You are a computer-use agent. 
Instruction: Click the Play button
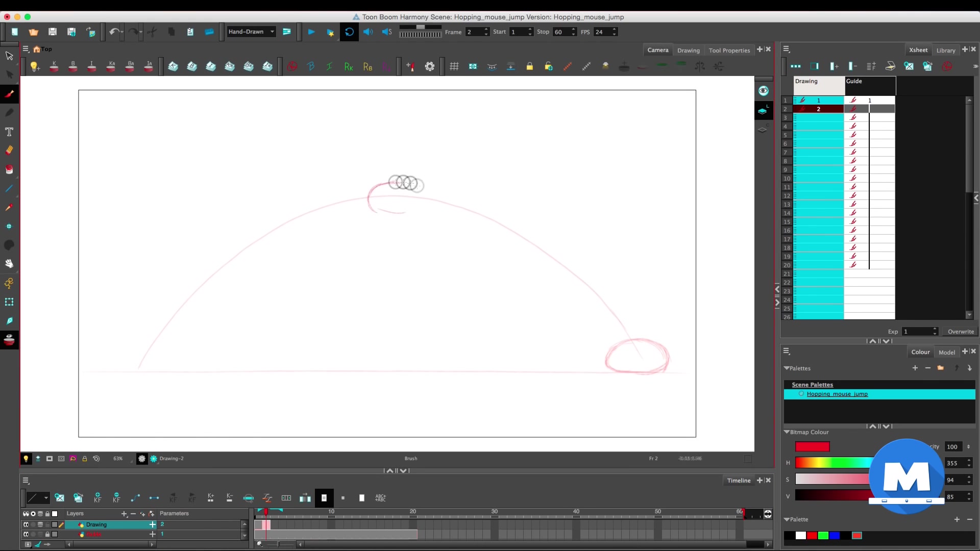(311, 32)
